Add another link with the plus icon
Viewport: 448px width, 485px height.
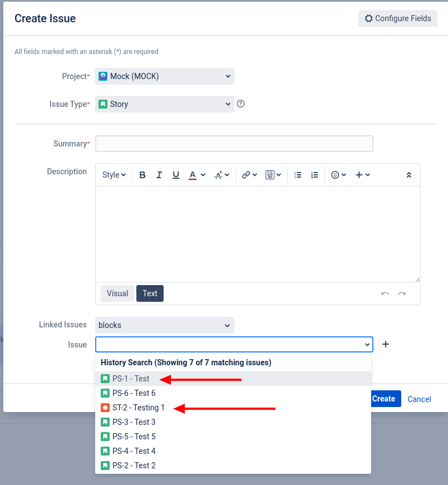pyautogui.click(x=386, y=344)
